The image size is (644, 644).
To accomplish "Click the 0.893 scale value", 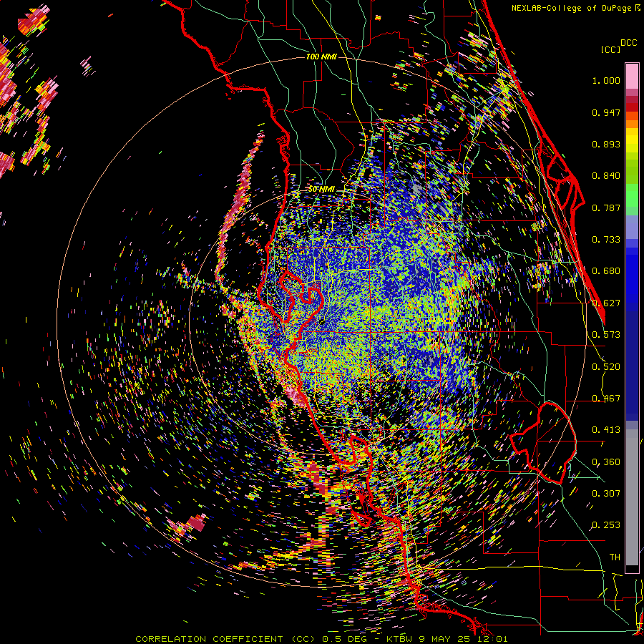I will click(606, 144).
